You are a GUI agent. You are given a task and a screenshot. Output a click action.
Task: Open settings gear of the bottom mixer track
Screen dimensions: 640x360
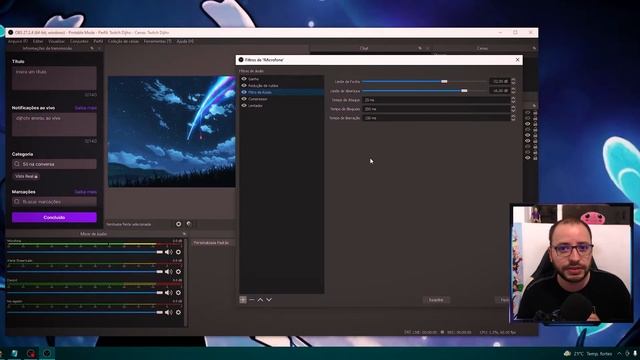178,312
